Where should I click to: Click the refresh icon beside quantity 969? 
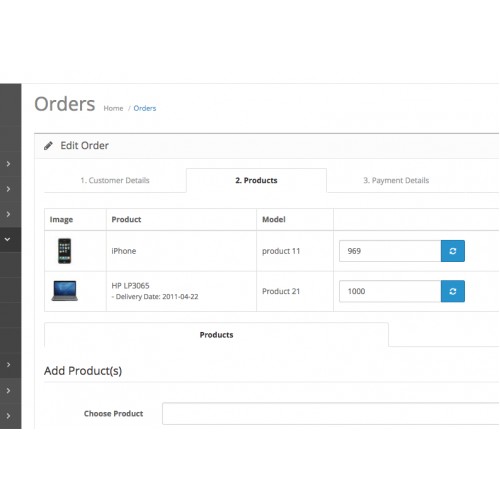click(453, 251)
